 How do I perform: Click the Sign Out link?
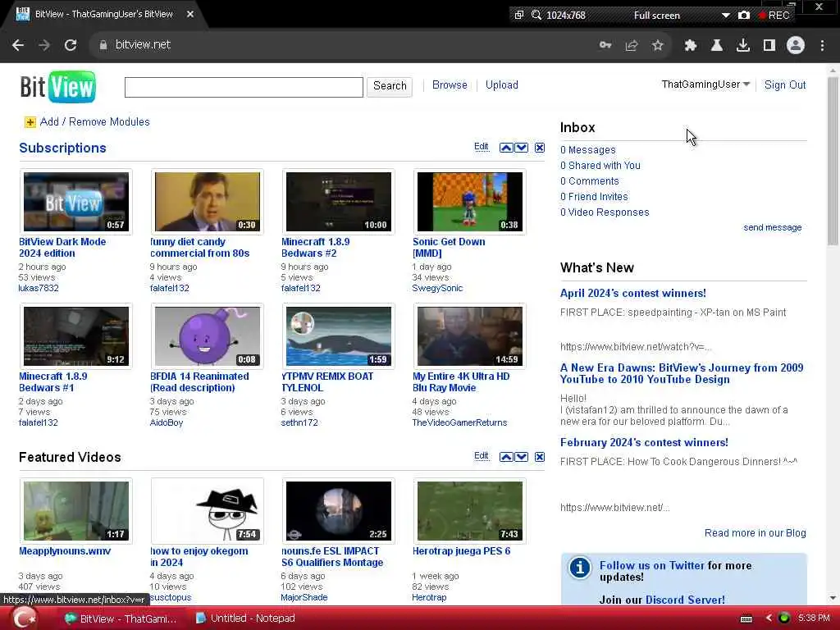point(785,85)
